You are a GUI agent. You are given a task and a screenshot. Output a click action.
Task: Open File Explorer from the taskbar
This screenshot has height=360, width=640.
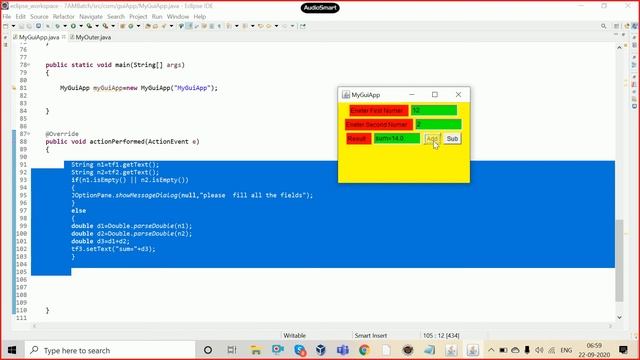pos(256,350)
